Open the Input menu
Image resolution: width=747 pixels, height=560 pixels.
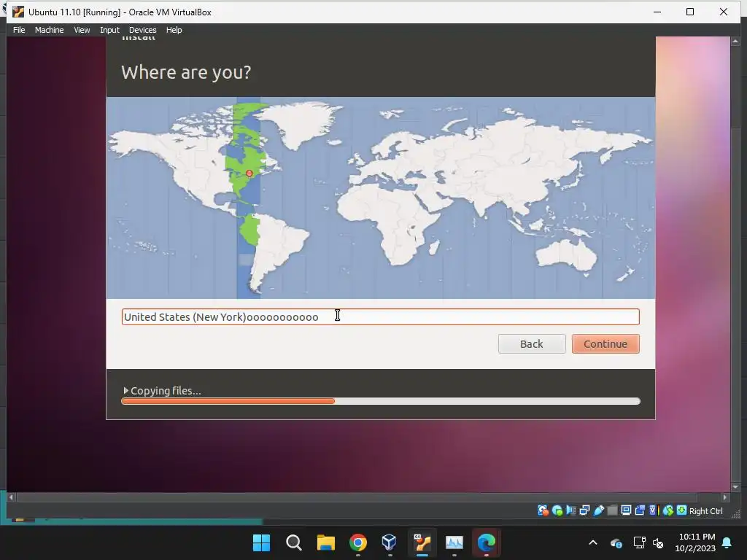[x=109, y=30]
